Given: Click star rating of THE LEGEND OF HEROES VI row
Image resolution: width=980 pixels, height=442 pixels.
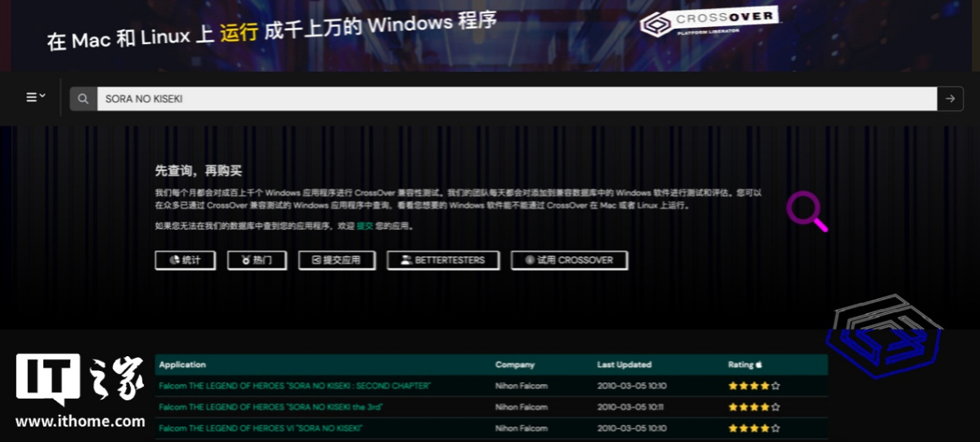Looking at the screenshot, I should click(x=754, y=428).
